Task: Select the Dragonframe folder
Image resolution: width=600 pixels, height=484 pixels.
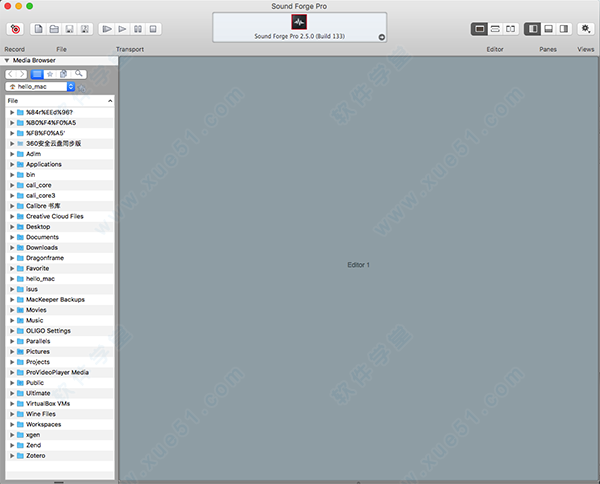Action: click(60, 258)
